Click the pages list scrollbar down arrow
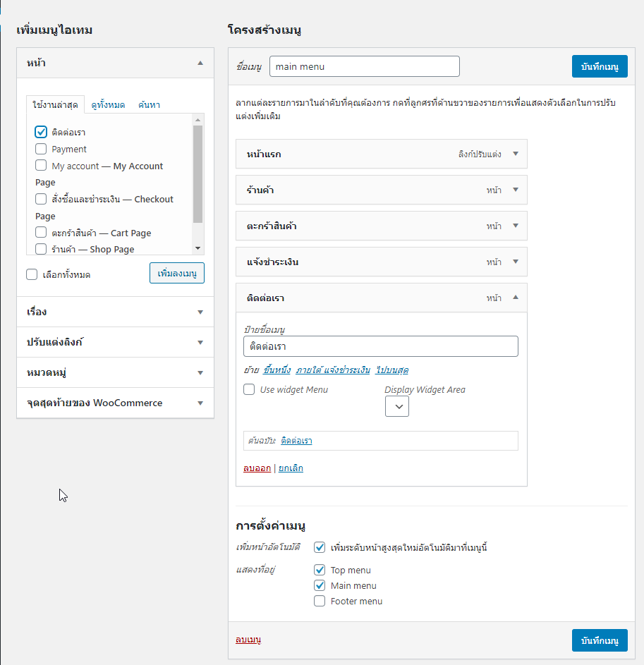644x665 pixels. (x=198, y=248)
